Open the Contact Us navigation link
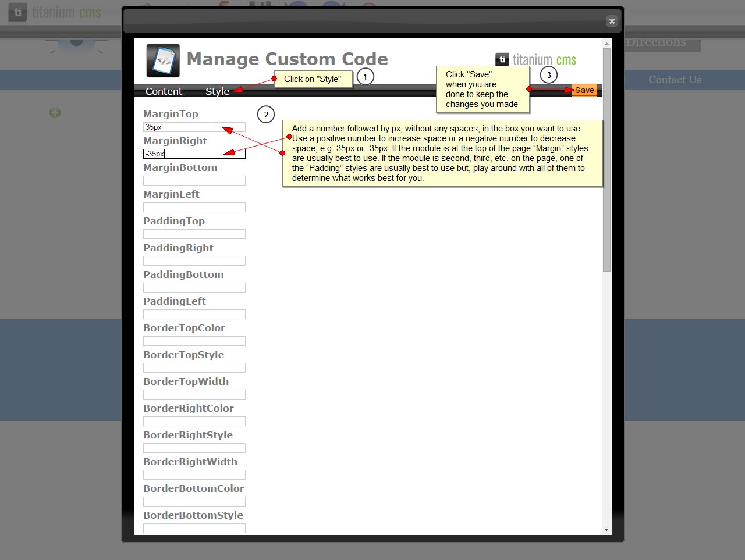745x560 pixels. point(675,80)
